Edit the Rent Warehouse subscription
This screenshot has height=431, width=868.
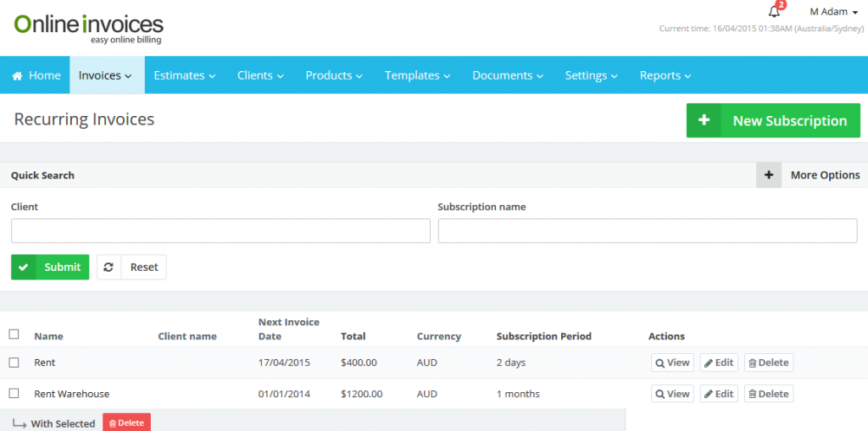pyautogui.click(x=719, y=394)
